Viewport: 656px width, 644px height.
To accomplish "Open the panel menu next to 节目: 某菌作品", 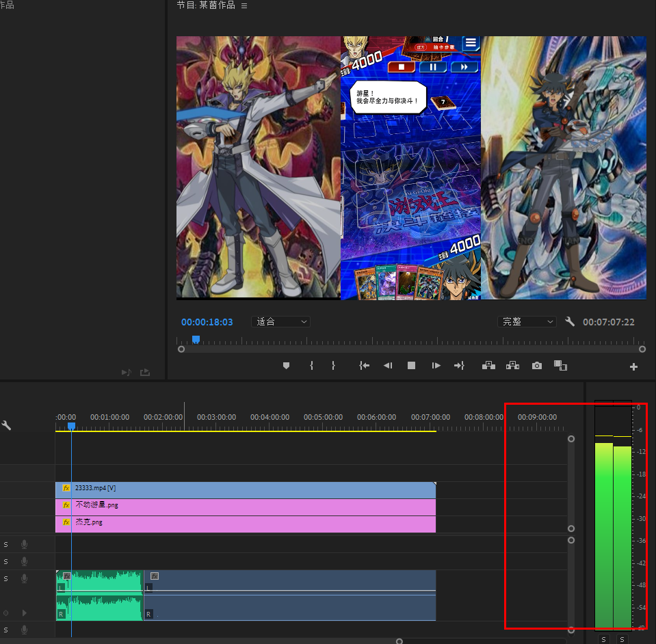I will coord(244,6).
